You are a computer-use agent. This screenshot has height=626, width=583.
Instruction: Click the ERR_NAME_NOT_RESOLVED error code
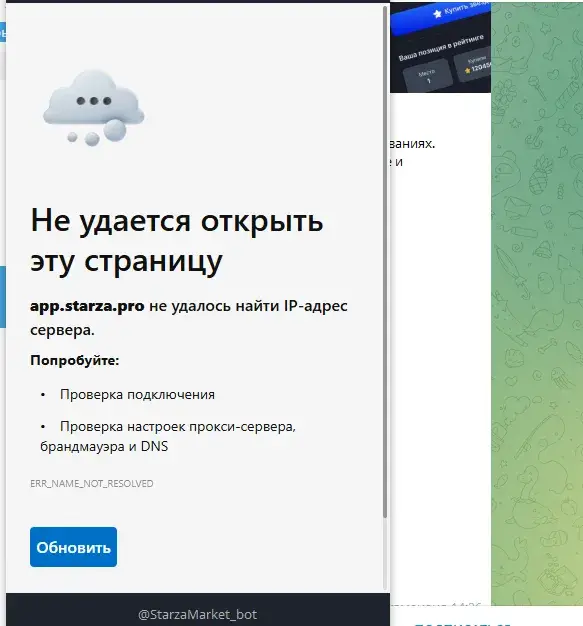[x=92, y=483]
